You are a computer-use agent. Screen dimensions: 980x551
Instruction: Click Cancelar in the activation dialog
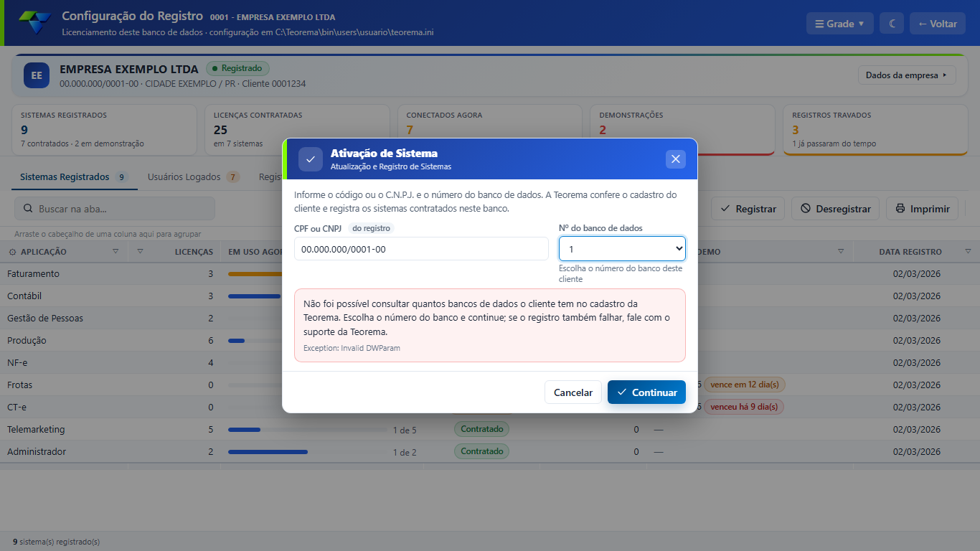[x=573, y=392]
